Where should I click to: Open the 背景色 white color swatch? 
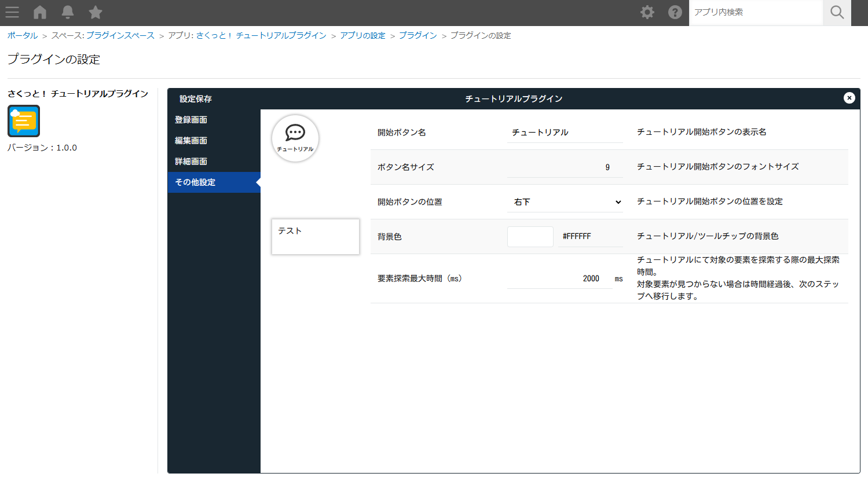(530, 237)
